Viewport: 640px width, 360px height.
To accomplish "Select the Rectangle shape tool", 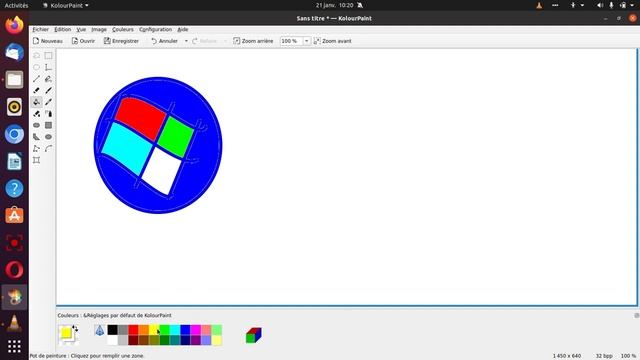I will point(48,125).
